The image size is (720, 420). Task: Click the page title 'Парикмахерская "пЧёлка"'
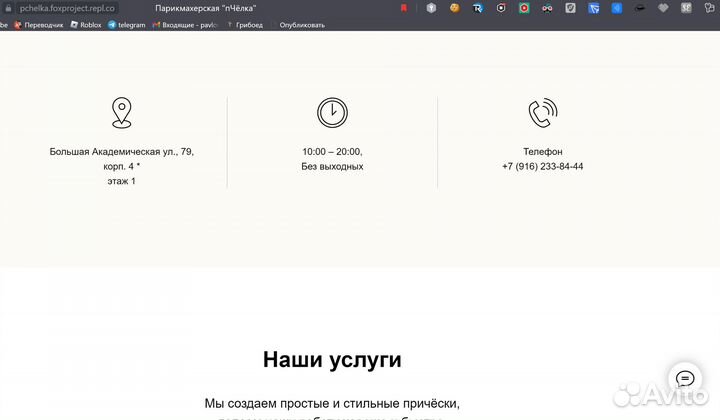click(x=206, y=8)
